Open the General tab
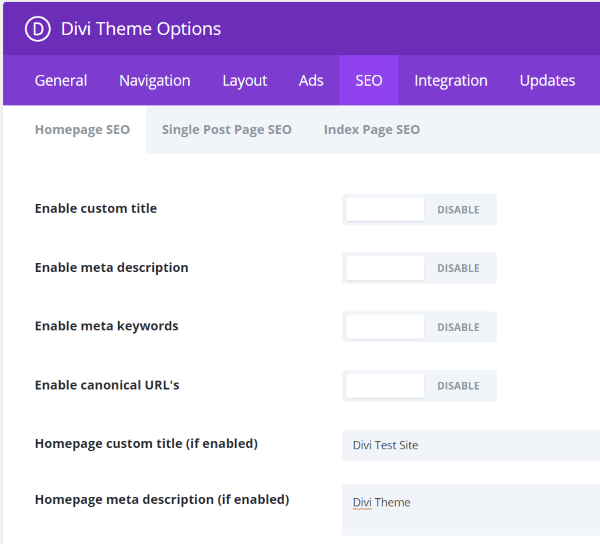Image resolution: width=600 pixels, height=544 pixels. (x=61, y=81)
